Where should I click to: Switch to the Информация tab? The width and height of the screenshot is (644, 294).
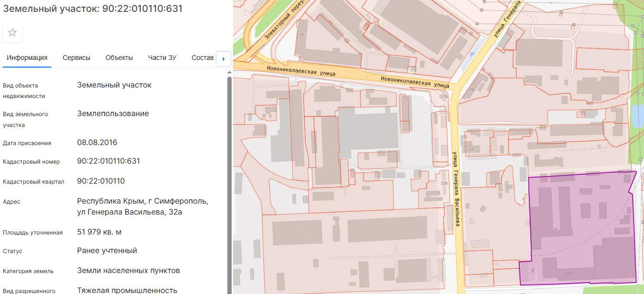[x=27, y=58]
